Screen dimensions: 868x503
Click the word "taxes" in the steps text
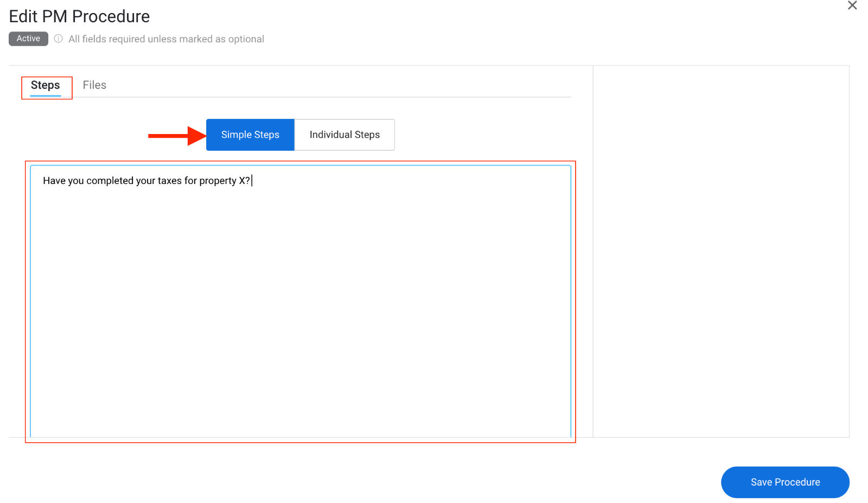point(169,181)
